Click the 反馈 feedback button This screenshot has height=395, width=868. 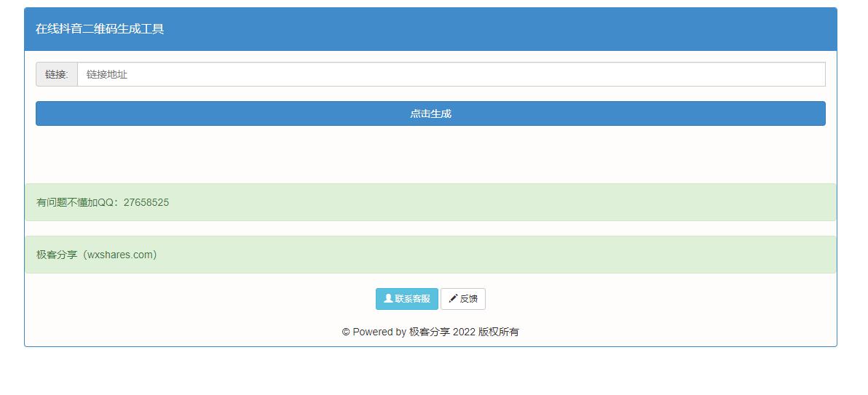tap(463, 299)
